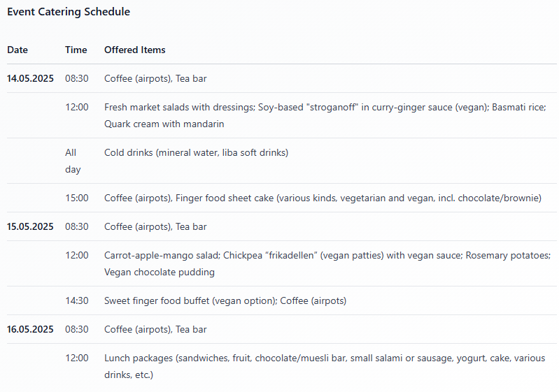This screenshot has width=559, height=392.
Task: Click the "Offered Items" column header
Action: click(135, 50)
